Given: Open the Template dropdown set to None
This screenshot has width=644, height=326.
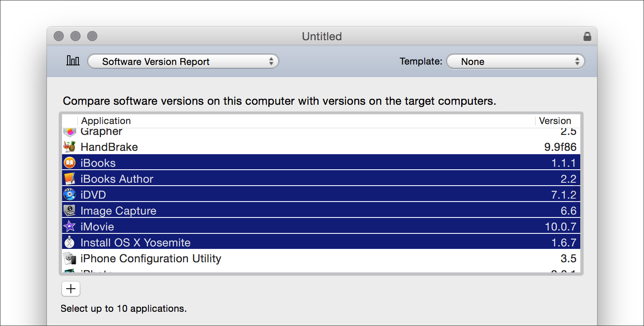Looking at the screenshot, I should [x=516, y=62].
